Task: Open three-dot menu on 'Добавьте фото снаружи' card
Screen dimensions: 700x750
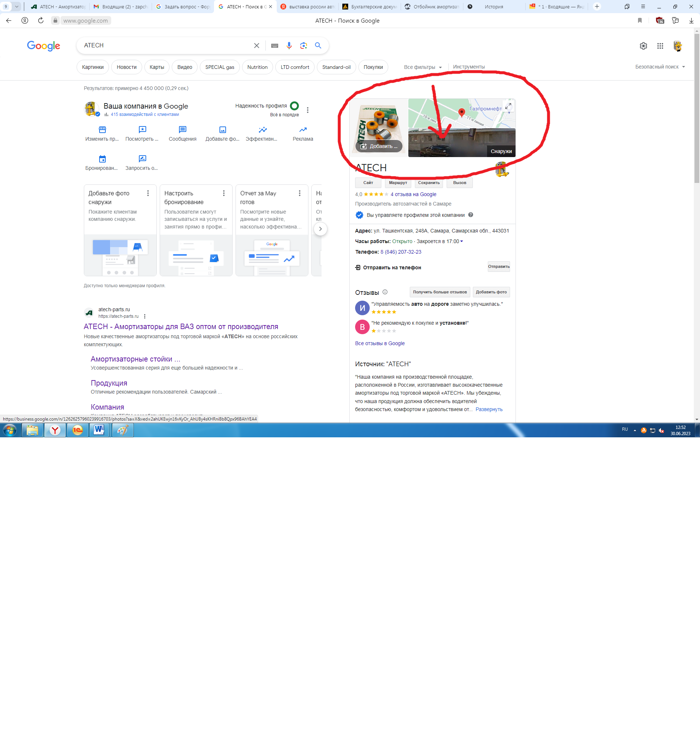Action: coord(148,193)
